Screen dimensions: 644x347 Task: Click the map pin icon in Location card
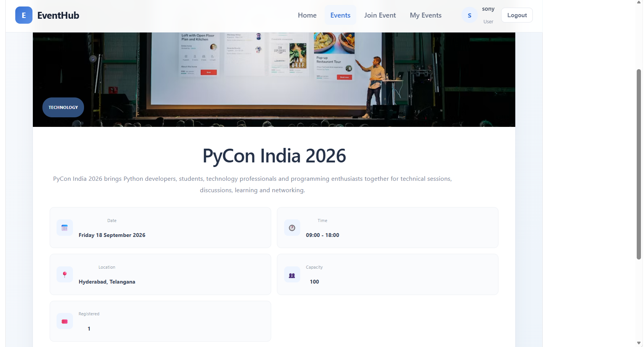pyautogui.click(x=65, y=274)
